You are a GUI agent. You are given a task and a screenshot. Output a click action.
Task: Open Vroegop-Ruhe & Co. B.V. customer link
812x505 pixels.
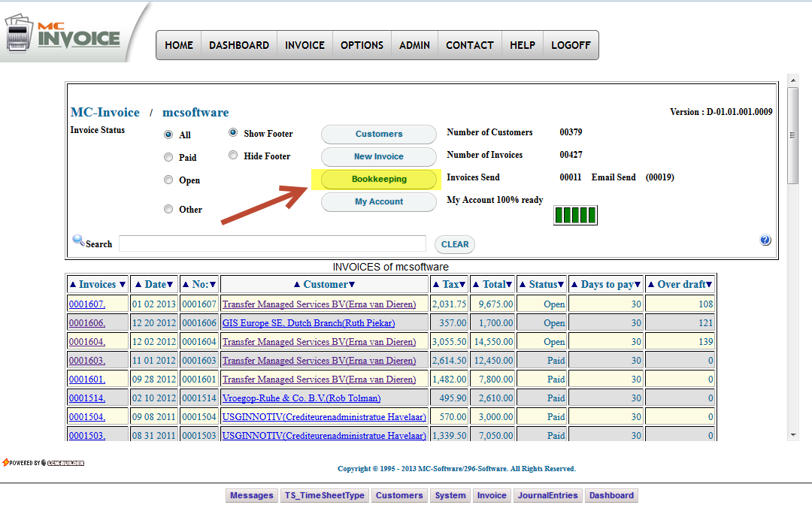(x=301, y=398)
